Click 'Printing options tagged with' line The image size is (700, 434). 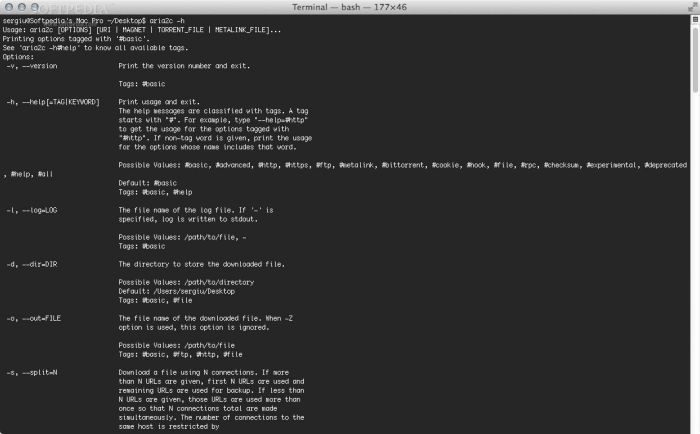tap(76, 39)
